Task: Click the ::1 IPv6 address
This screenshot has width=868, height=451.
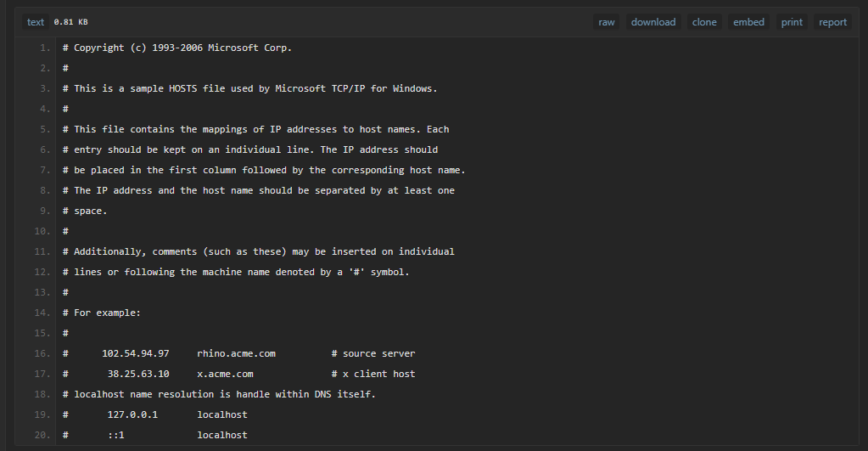Action: 116,435
